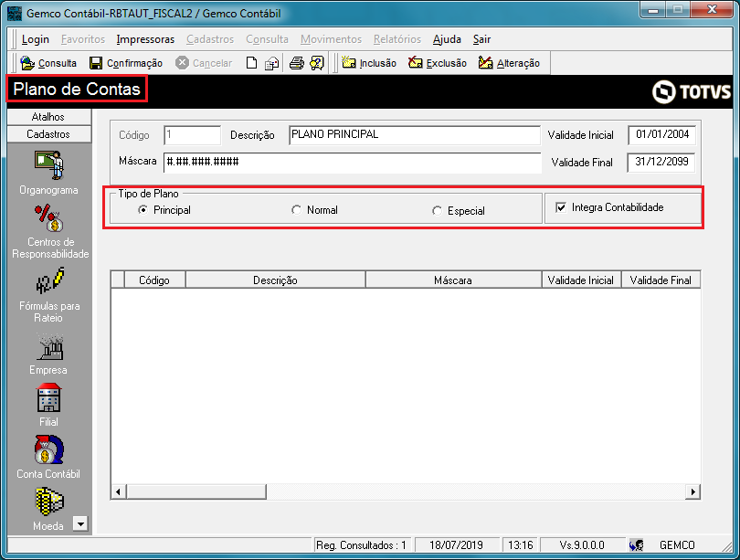Click the Descrição input field
Screen dimensions: 740x560
(415, 135)
